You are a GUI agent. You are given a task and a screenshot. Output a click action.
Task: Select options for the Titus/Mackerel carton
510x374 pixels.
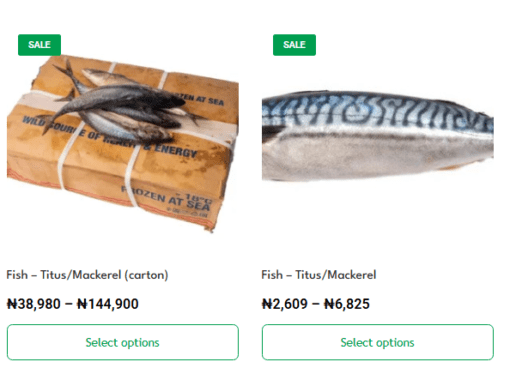(x=123, y=342)
